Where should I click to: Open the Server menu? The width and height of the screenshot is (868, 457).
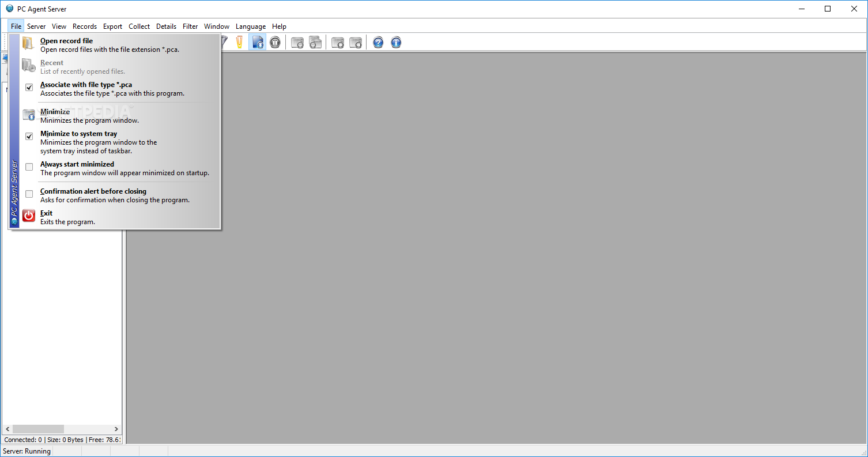pos(36,26)
